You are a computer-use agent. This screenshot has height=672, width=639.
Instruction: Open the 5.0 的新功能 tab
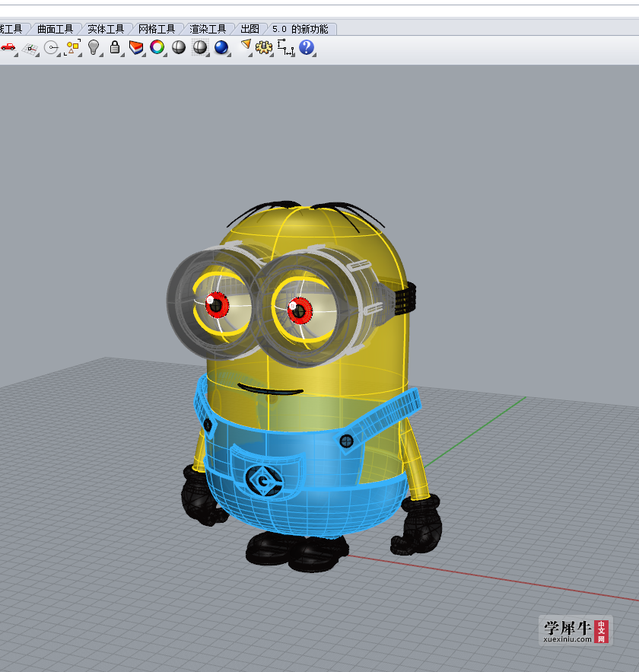click(300, 29)
